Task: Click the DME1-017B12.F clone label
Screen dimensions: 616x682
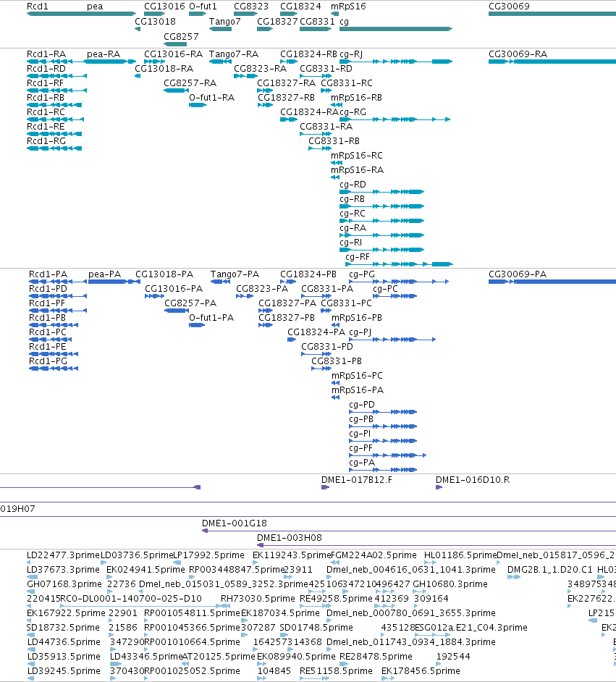Action: (356, 480)
